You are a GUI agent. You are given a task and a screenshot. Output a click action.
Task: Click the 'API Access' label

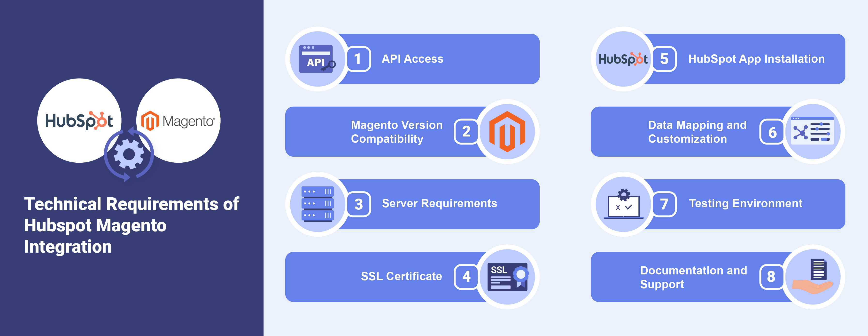point(412,59)
